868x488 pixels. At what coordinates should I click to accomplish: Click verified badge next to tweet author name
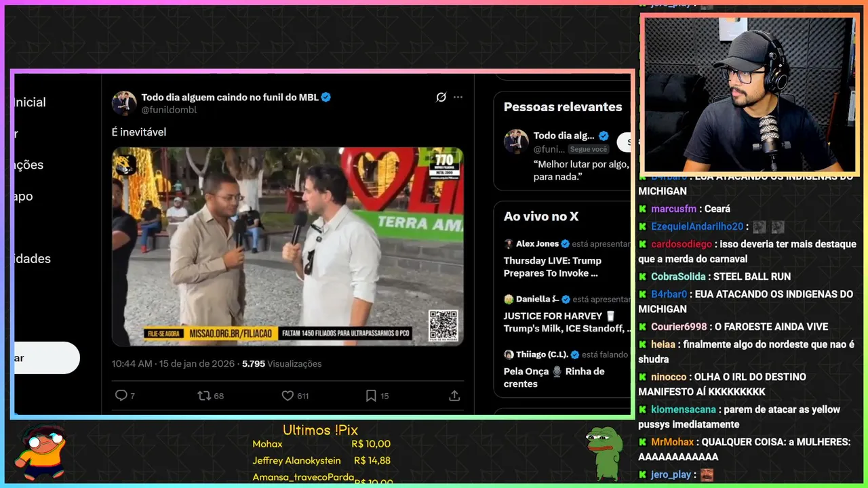[326, 97]
